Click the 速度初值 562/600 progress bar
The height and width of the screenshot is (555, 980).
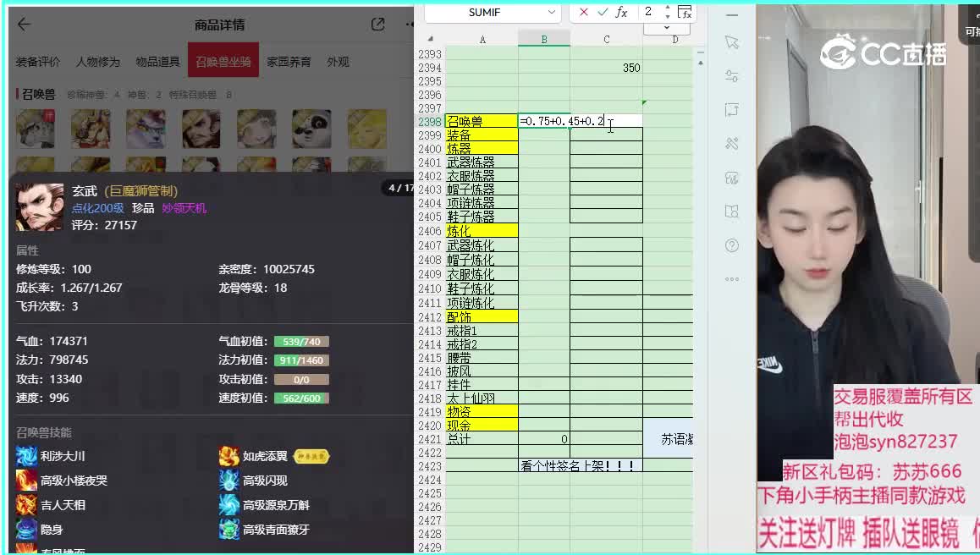pyautogui.click(x=301, y=398)
